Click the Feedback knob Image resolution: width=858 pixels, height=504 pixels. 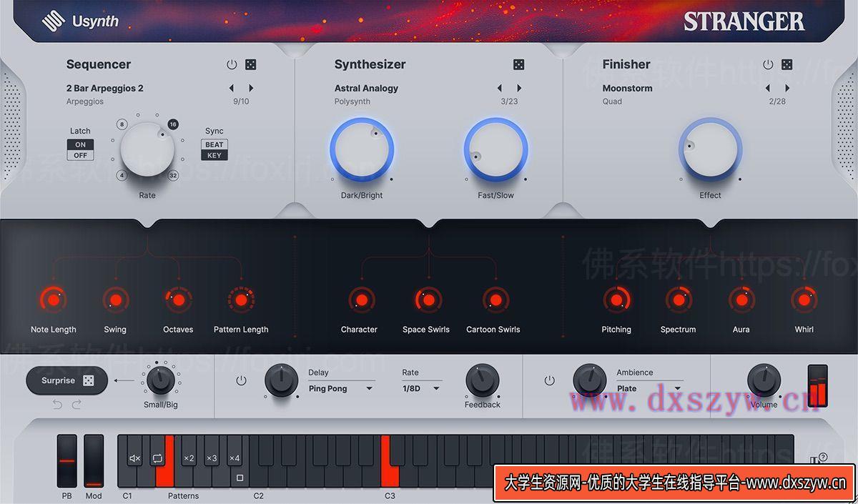[483, 380]
